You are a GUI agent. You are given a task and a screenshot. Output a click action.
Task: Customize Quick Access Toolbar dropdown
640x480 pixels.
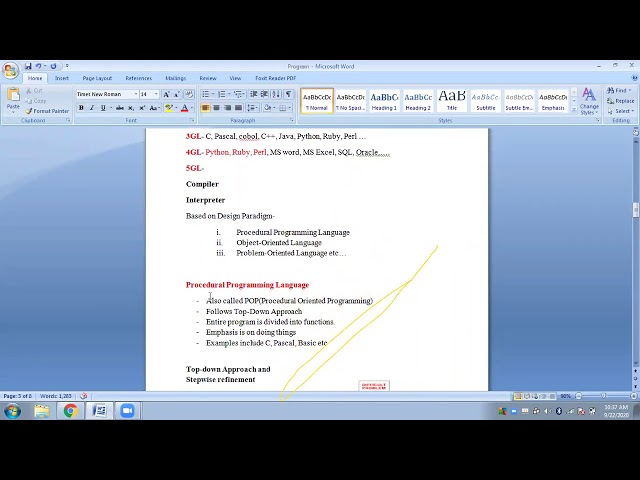click(x=67, y=66)
